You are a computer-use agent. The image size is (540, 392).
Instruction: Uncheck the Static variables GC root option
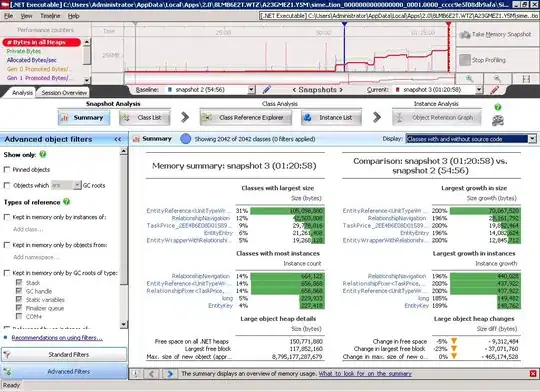[19, 299]
